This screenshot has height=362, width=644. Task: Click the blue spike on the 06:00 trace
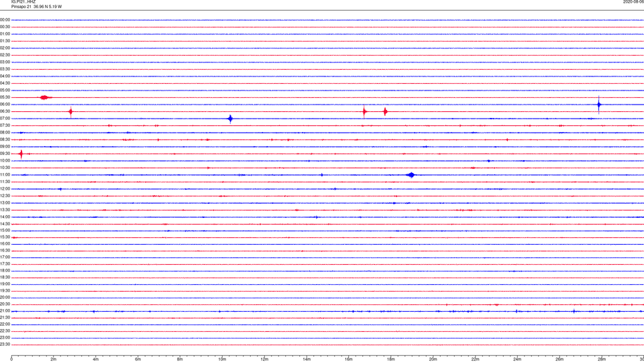point(599,105)
